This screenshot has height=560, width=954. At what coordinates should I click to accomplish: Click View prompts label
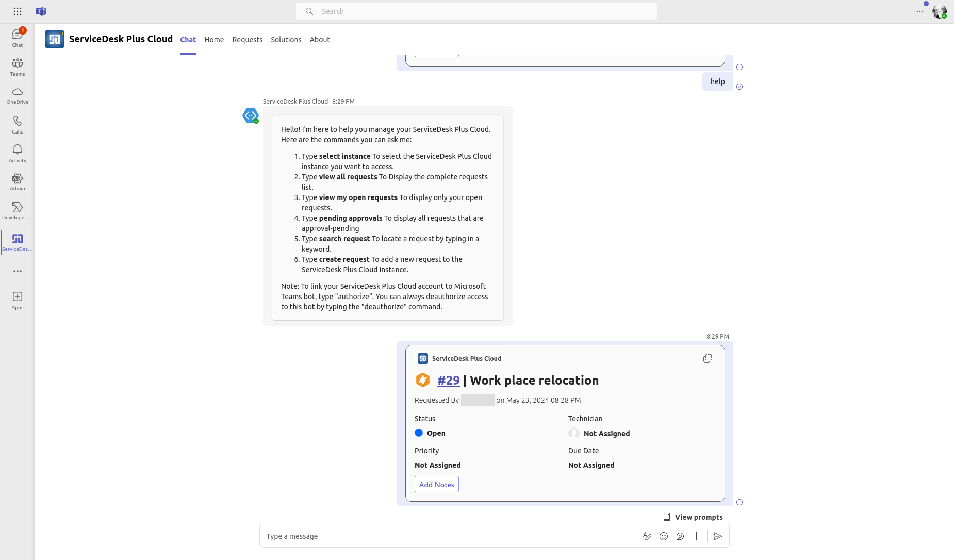coord(699,517)
